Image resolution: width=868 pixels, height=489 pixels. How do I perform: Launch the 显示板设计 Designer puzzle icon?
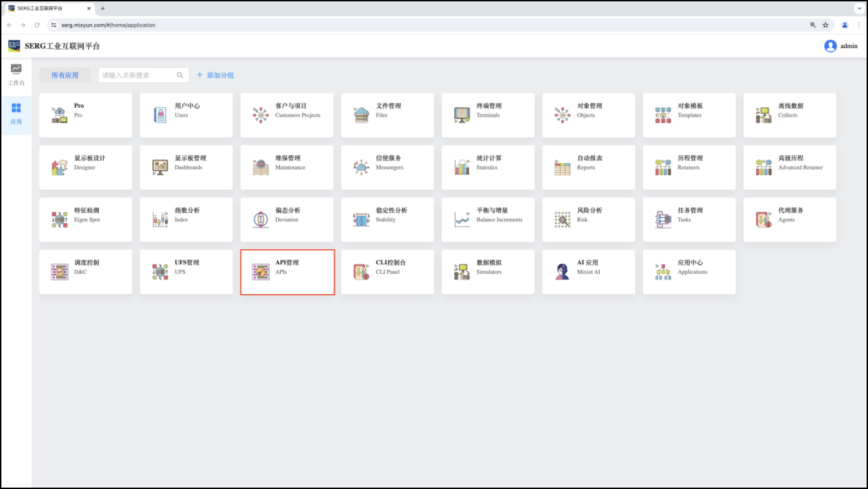[59, 168]
